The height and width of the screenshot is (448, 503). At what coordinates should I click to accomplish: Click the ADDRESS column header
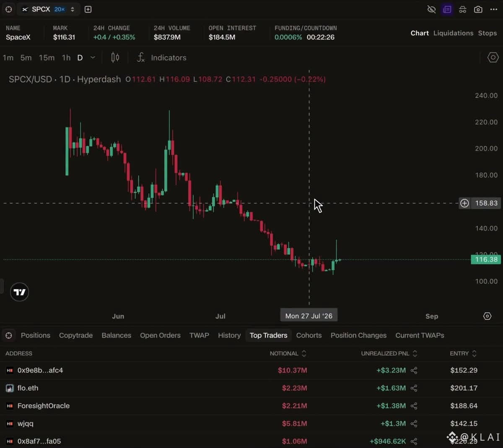pyautogui.click(x=19, y=353)
